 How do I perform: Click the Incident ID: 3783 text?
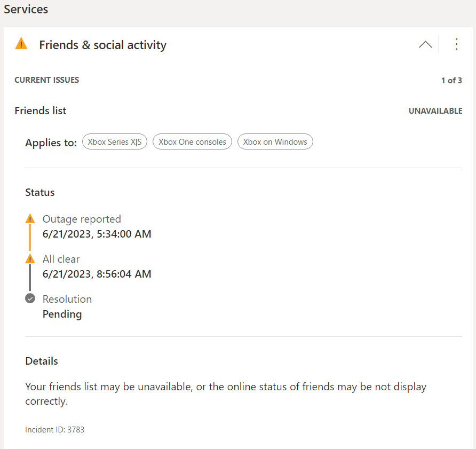[x=54, y=429]
